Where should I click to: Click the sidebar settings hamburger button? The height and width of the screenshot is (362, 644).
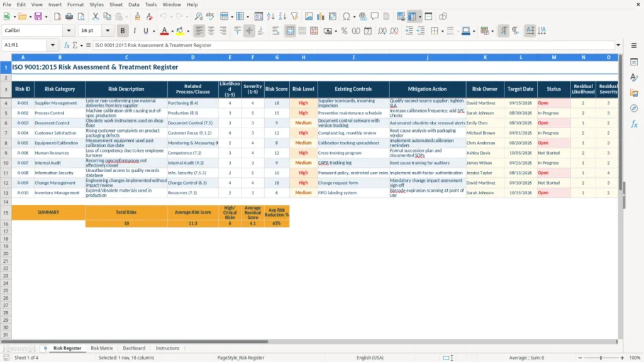click(x=634, y=45)
